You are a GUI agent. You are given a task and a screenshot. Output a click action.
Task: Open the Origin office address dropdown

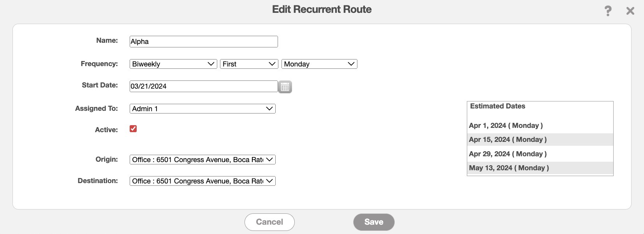click(202, 160)
